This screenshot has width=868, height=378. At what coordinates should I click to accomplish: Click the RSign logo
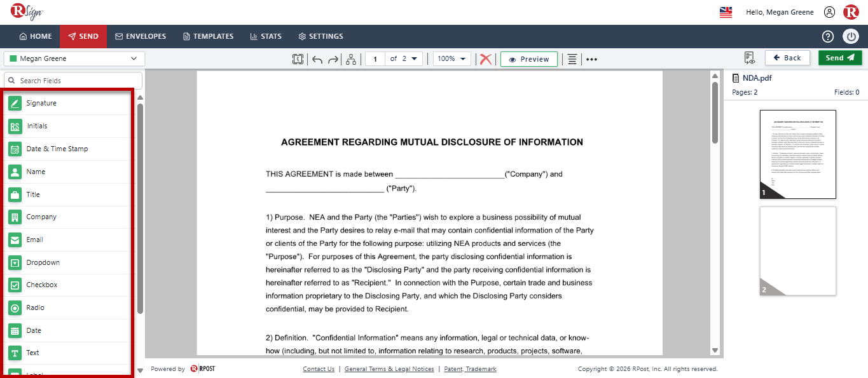27,12
